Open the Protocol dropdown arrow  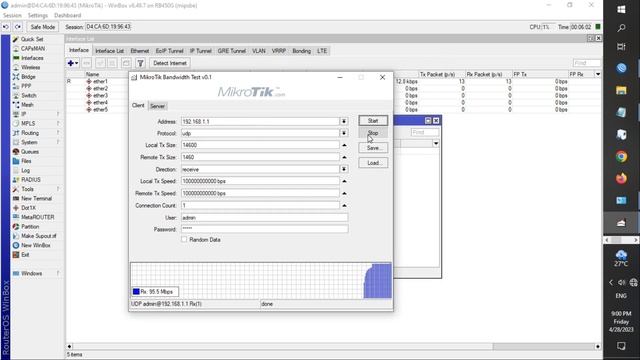[344, 133]
